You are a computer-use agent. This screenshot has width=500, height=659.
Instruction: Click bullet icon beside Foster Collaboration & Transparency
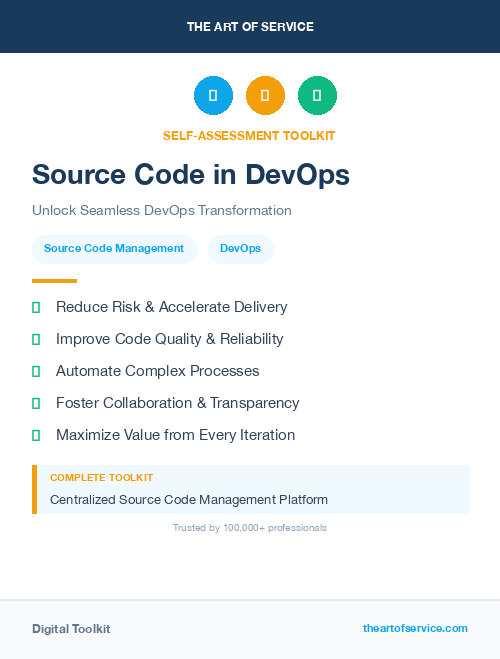point(36,403)
